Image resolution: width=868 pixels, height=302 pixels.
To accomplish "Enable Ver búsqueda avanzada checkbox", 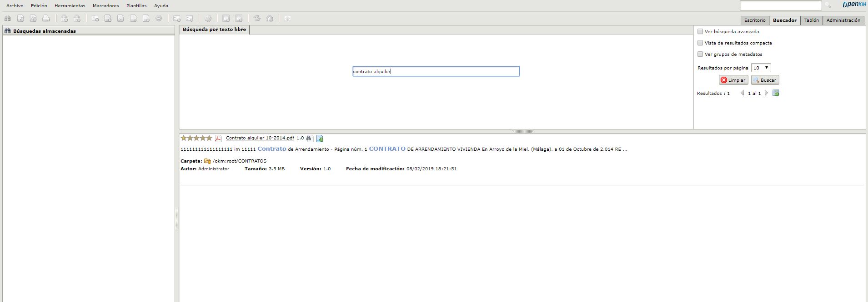I will pos(700,31).
